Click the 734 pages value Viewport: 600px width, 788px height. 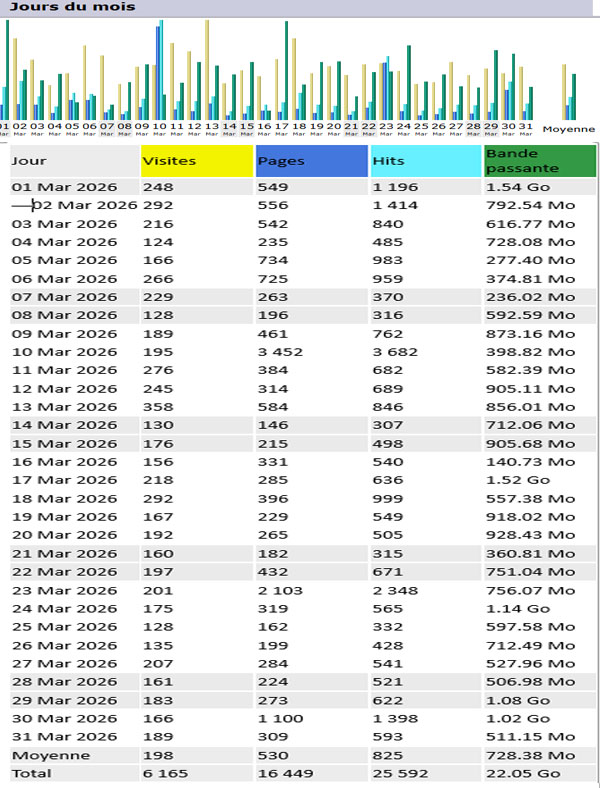273,260
